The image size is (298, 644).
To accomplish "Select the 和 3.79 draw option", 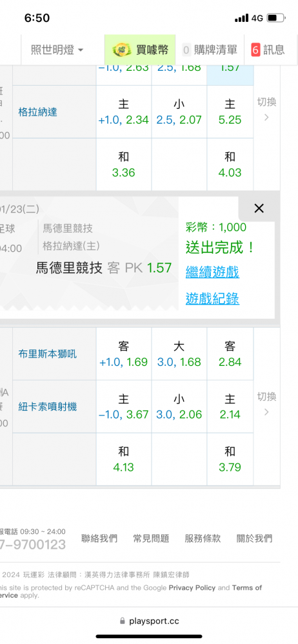I will pyautogui.click(x=230, y=459).
